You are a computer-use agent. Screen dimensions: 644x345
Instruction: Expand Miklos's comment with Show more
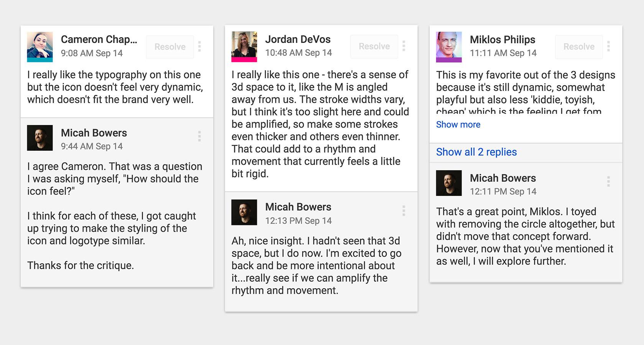(458, 125)
